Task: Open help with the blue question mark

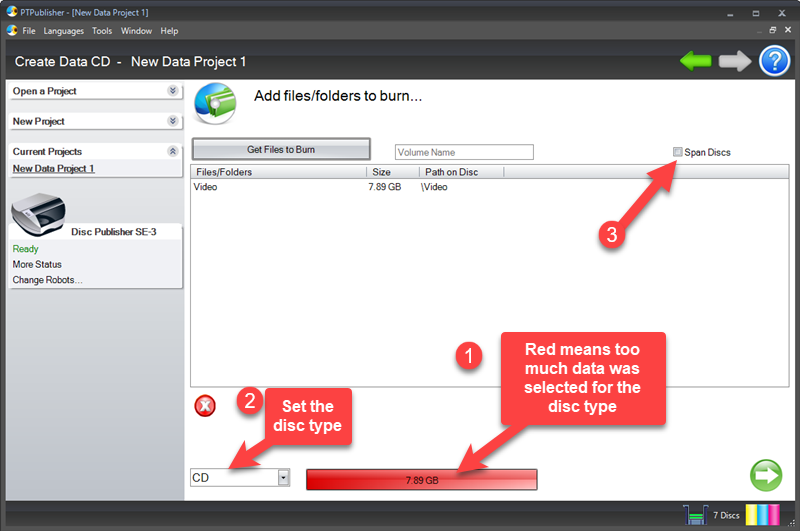Action: pyautogui.click(x=775, y=62)
